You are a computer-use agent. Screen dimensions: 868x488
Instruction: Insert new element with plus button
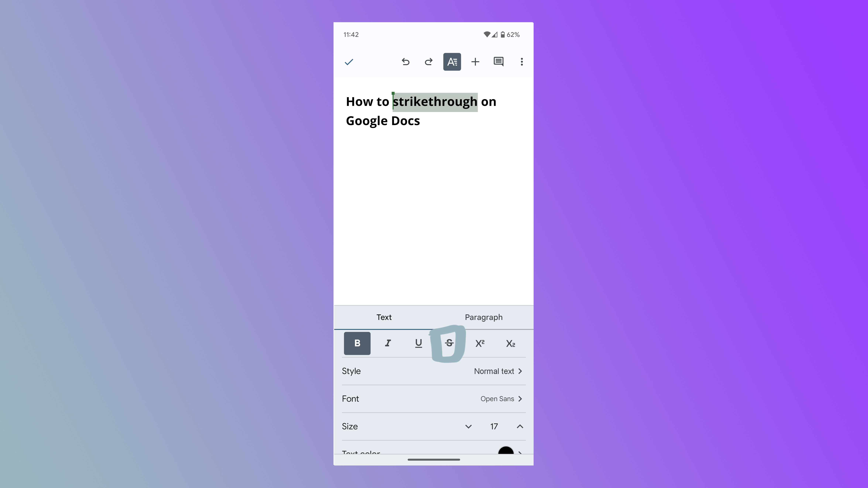[x=475, y=61]
